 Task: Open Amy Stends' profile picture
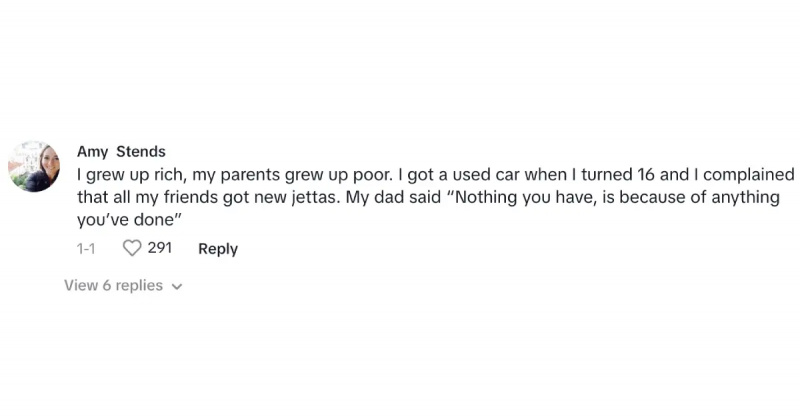pos(34,166)
